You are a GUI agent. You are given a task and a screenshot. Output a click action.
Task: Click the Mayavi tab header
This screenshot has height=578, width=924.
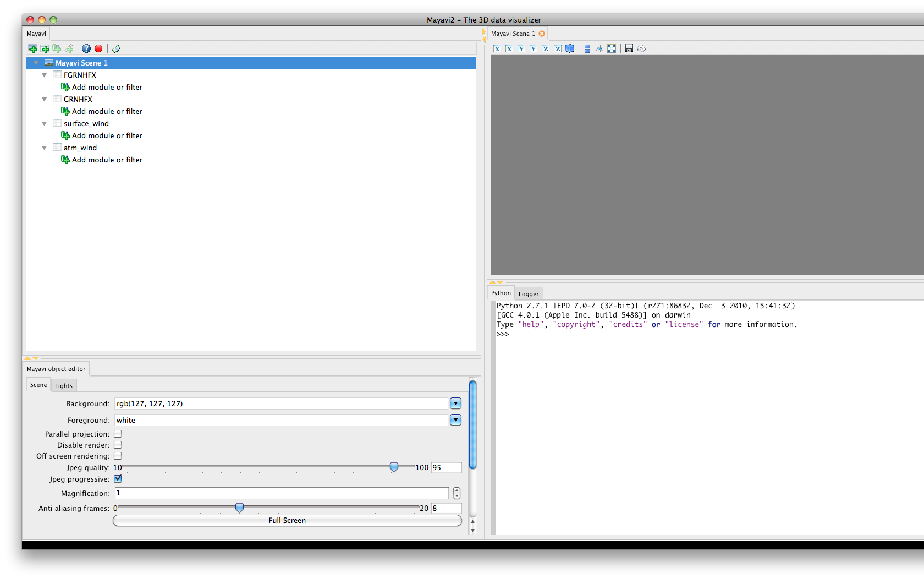pyautogui.click(x=36, y=34)
